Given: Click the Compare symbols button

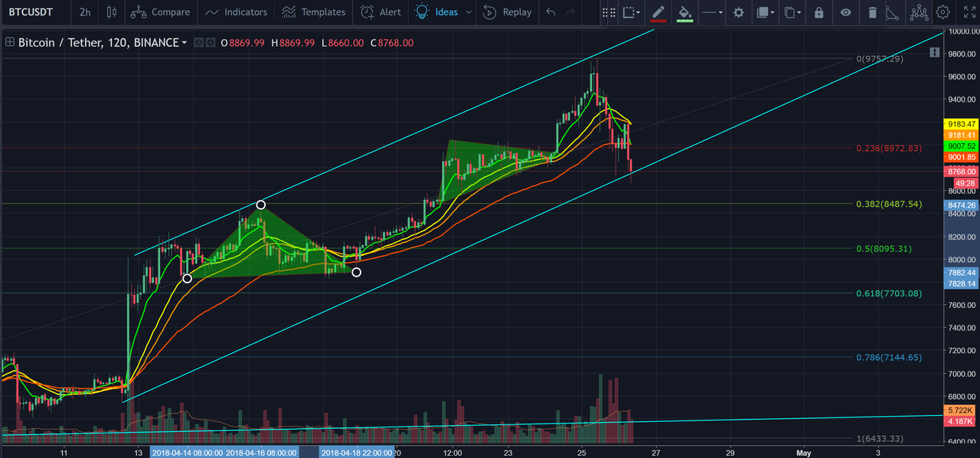Looking at the screenshot, I should point(160,12).
